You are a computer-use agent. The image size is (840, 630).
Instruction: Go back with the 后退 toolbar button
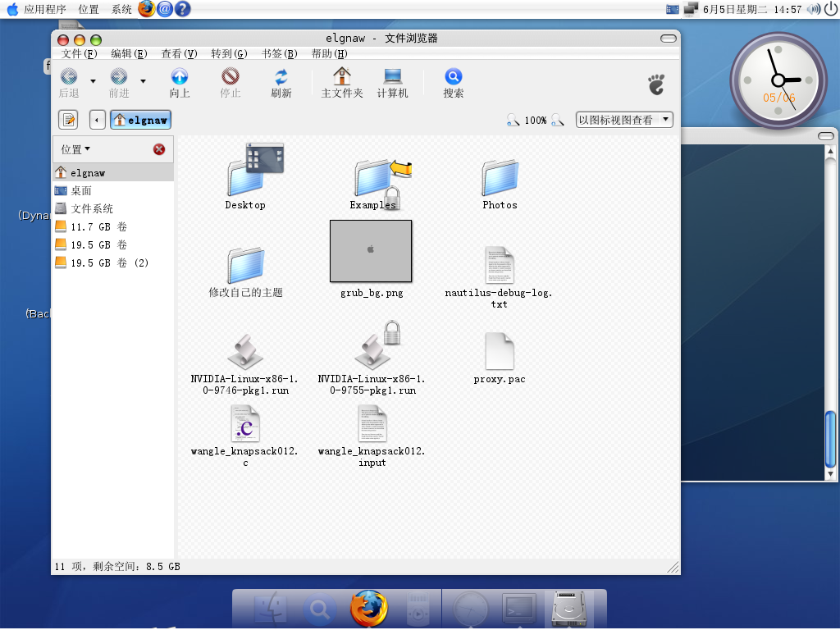pos(69,83)
